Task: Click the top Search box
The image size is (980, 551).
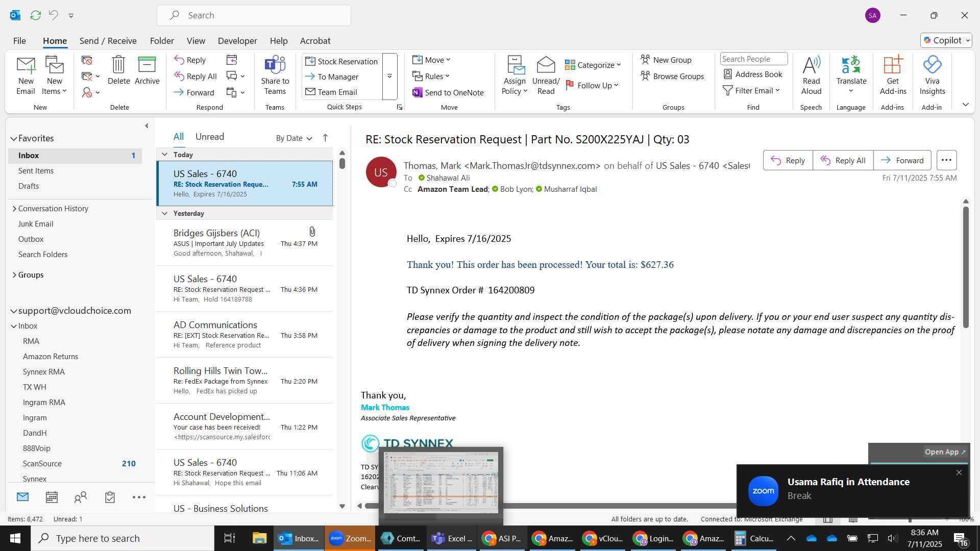Action: point(254,15)
